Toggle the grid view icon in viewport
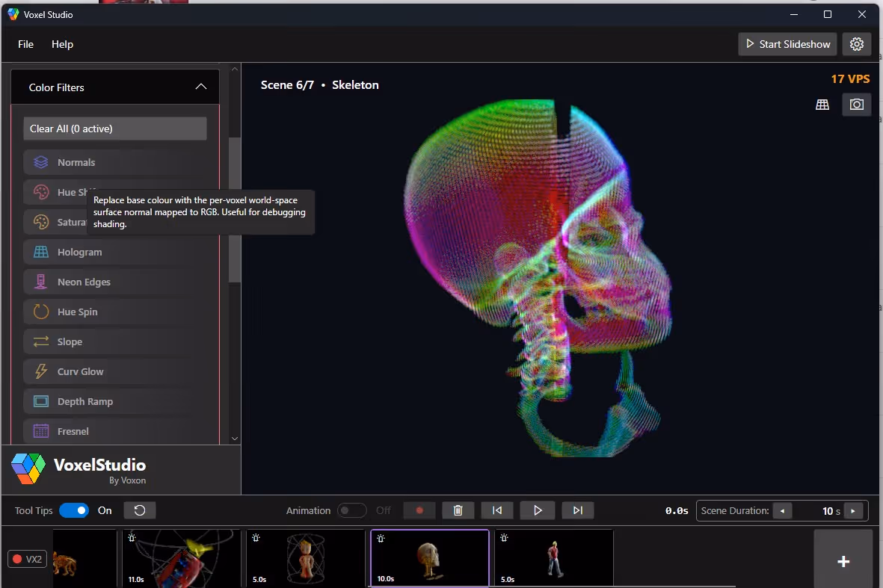The width and height of the screenshot is (883, 588). click(x=822, y=105)
